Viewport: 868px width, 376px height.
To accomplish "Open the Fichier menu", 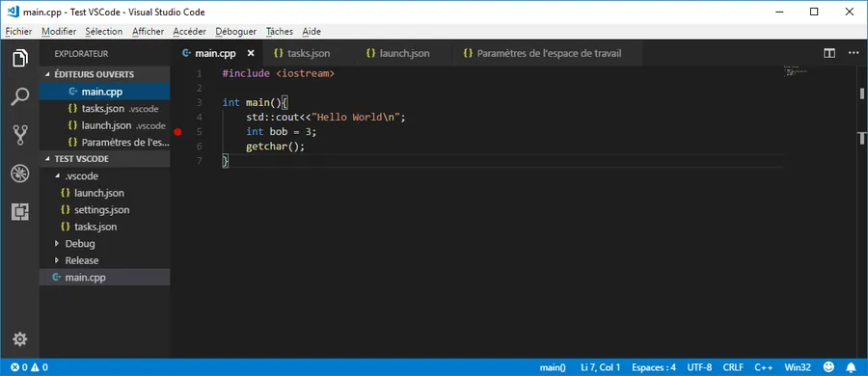I will (19, 32).
